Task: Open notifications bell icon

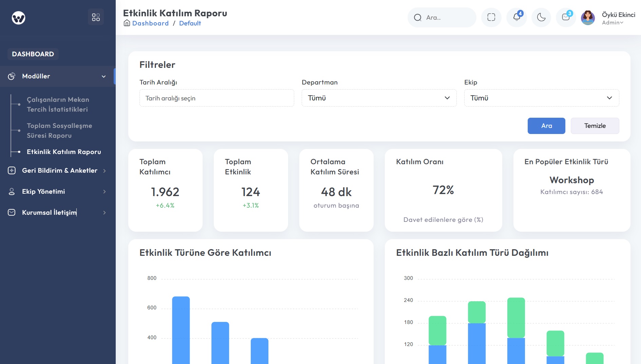Action: tap(516, 17)
